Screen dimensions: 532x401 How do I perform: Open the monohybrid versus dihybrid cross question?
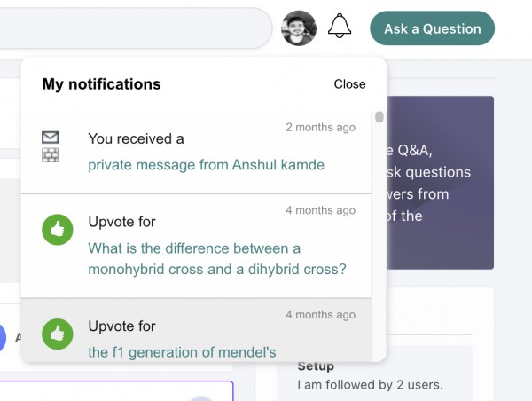(x=216, y=258)
